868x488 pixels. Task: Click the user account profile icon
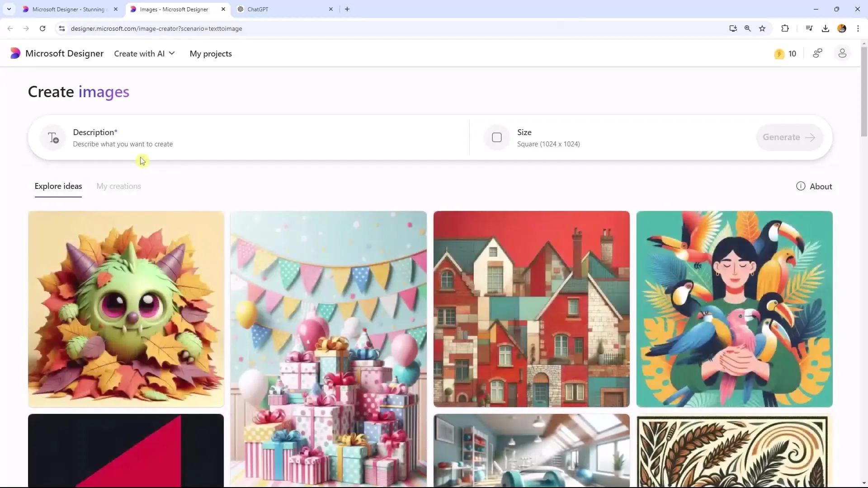point(842,53)
